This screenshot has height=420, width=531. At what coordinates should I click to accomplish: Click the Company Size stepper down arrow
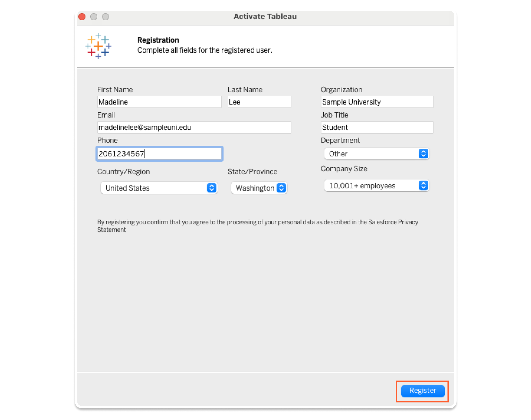point(423,188)
